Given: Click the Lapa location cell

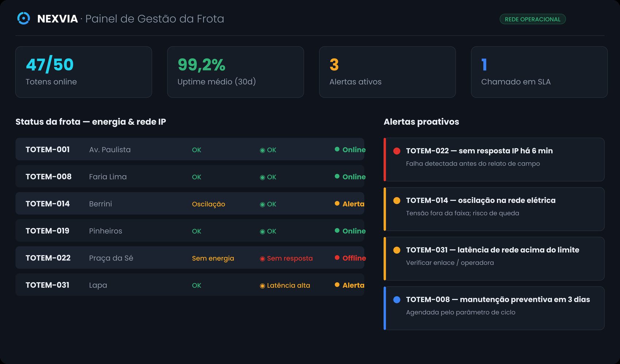Looking at the screenshot, I should (x=98, y=285).
